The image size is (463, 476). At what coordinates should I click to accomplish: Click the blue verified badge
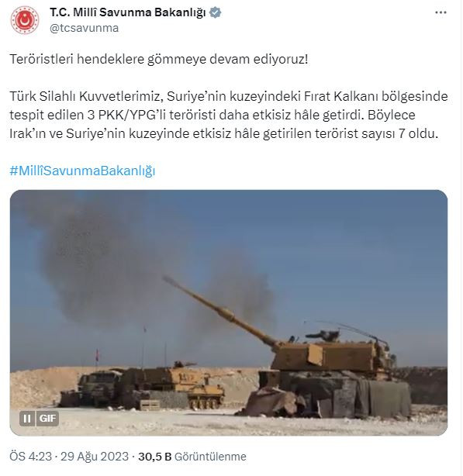click(x=216, y=12)
